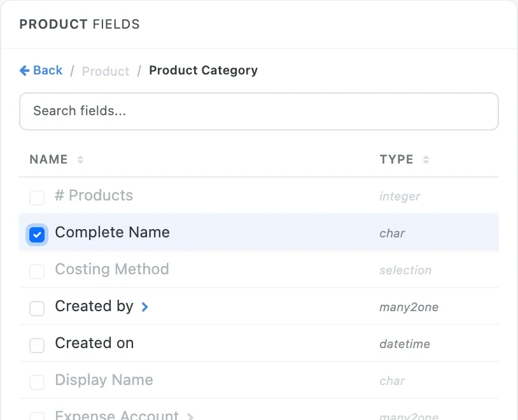Toggle the # Products checkbox
Viewport: 518px width, 420px height.
coord(37,198)
